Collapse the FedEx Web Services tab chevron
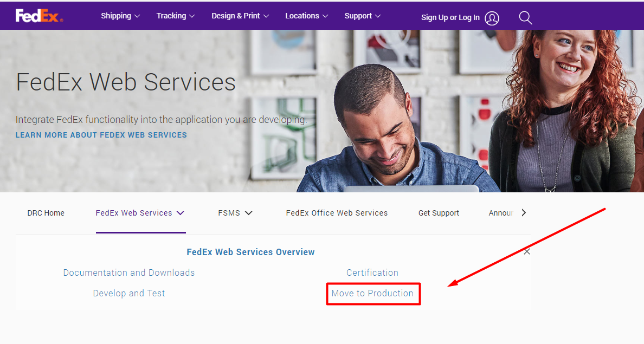The image size is (644, 344). (x=181, y=213)
